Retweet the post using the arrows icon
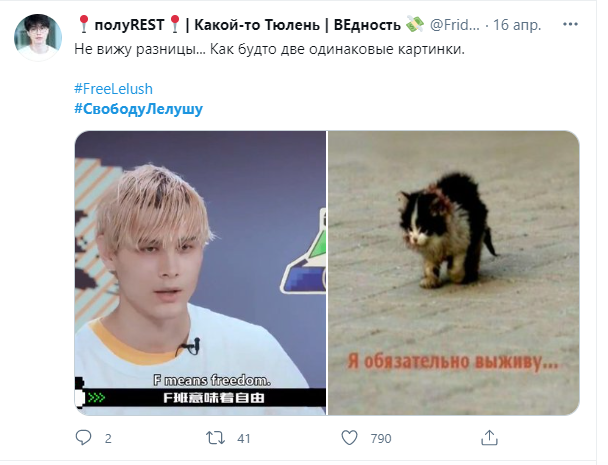Viewport: 608px width, 465px height. click(x=215, y=438)
